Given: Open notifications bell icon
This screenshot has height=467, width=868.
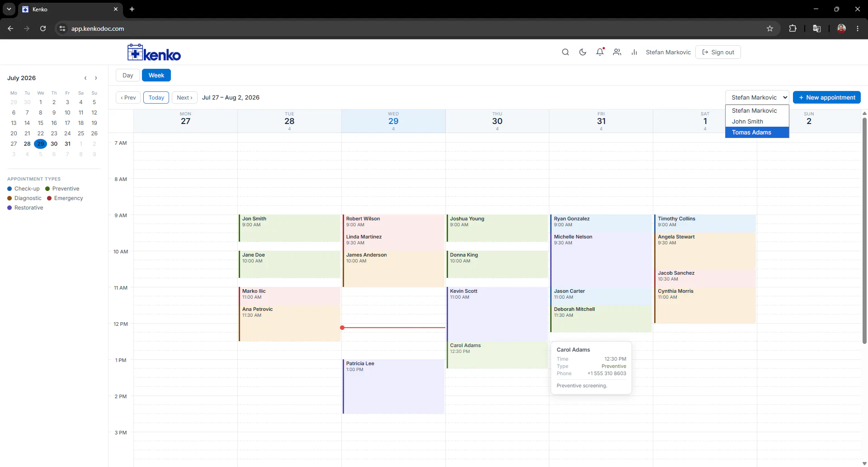Looking at the screenshot, I should 600,52.
